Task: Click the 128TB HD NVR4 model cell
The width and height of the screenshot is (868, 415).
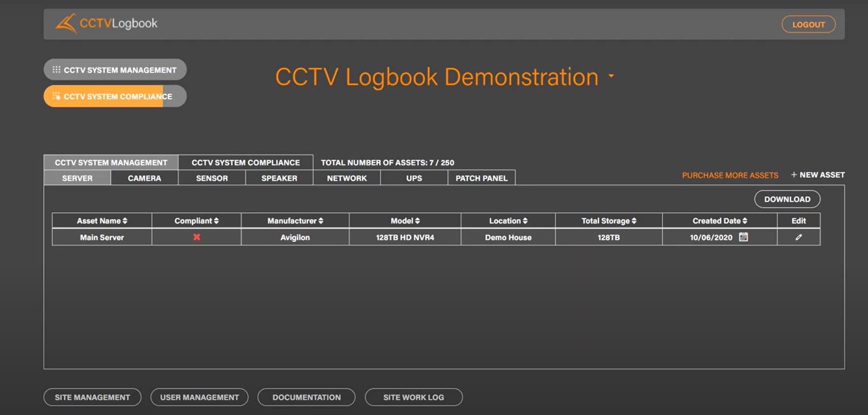Action: (x=405, y=237)
